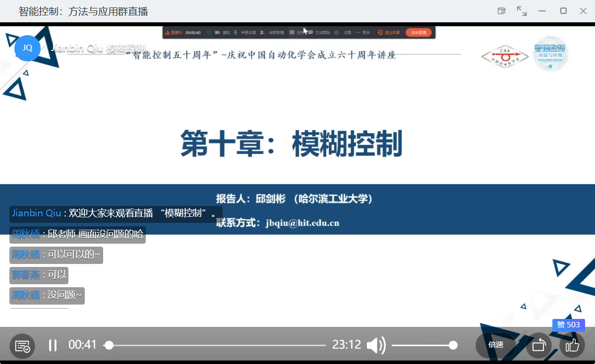Click the JQ presenter avatar

tap(27, 48)
